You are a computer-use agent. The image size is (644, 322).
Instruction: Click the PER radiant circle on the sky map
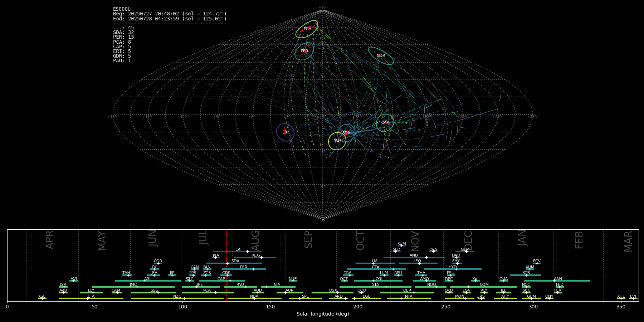304,51
